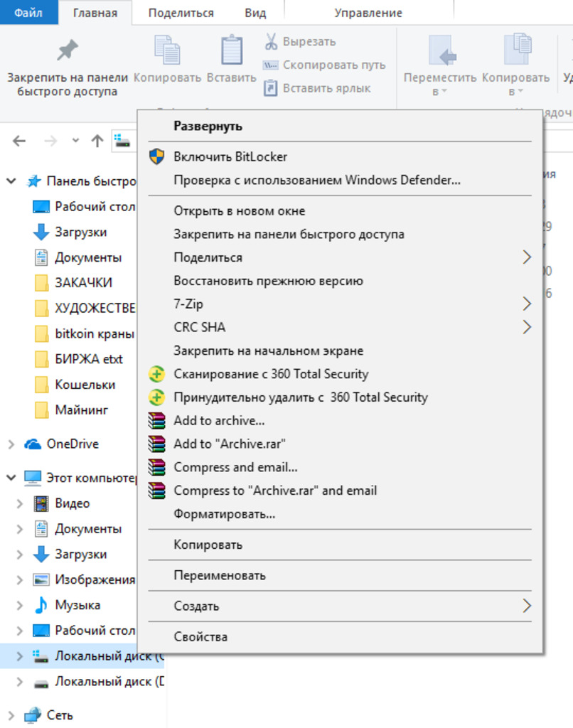Expand Локальный диск (C:) node
This screenshot has width=573, height=728.
[x=19, y=656]
